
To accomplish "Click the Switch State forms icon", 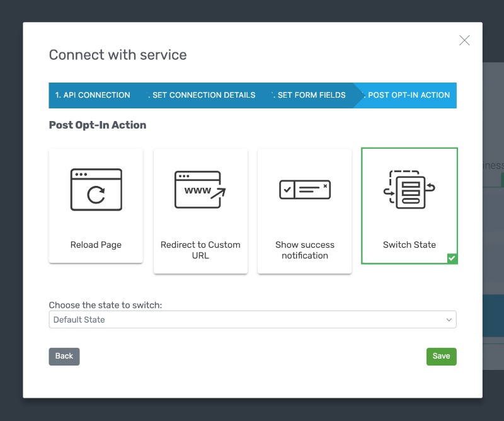I will click(x=409, y=190).
